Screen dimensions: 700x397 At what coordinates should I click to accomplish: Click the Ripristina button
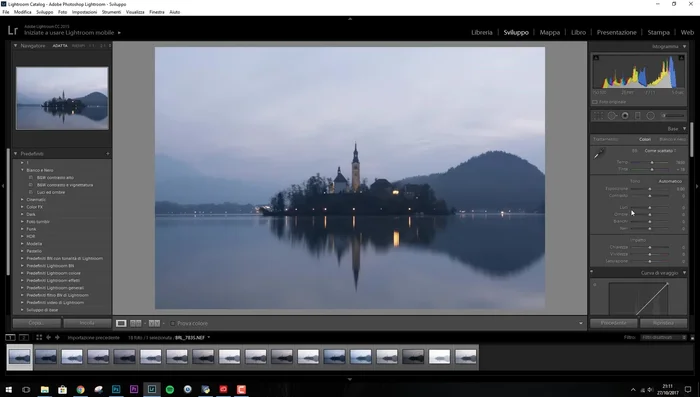[x=663, y=323]
